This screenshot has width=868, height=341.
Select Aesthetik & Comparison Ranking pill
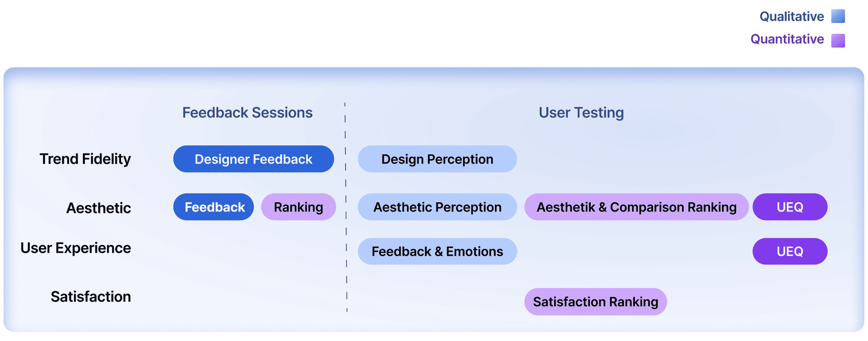coord(636,207)
